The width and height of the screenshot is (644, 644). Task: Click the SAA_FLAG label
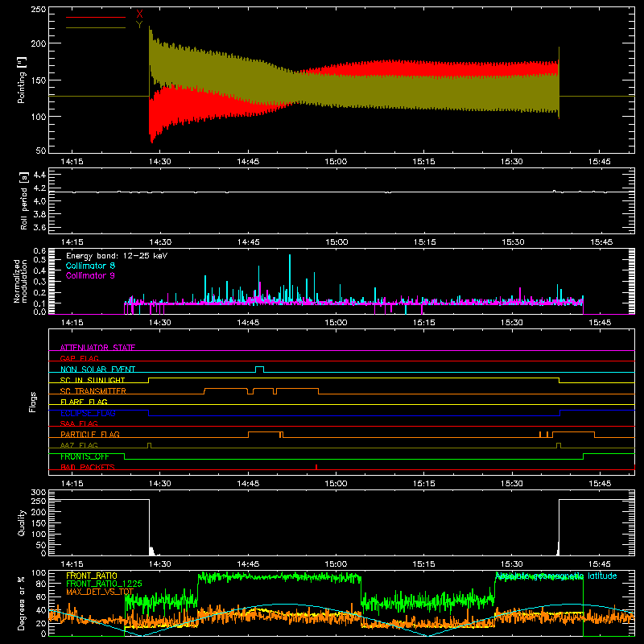point(79,423)
